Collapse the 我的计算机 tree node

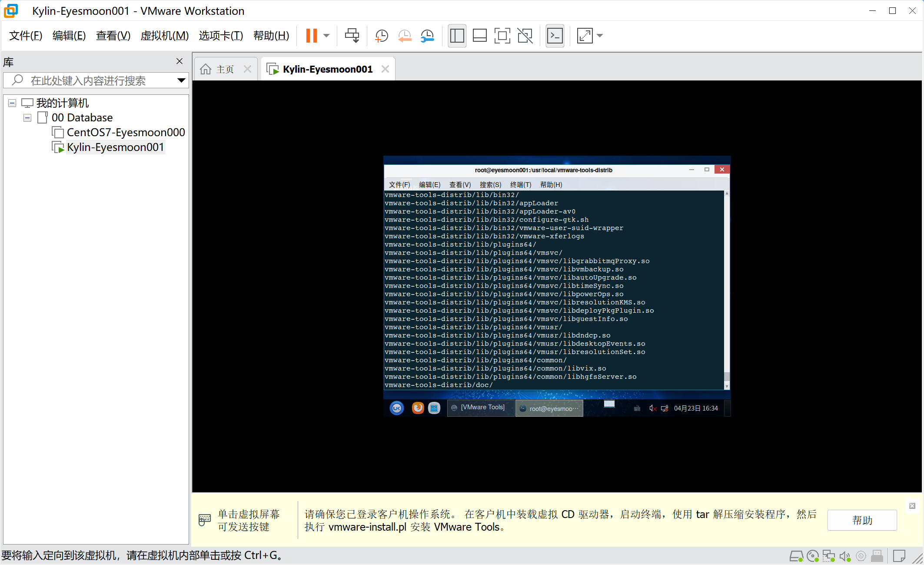coord(12,103)
